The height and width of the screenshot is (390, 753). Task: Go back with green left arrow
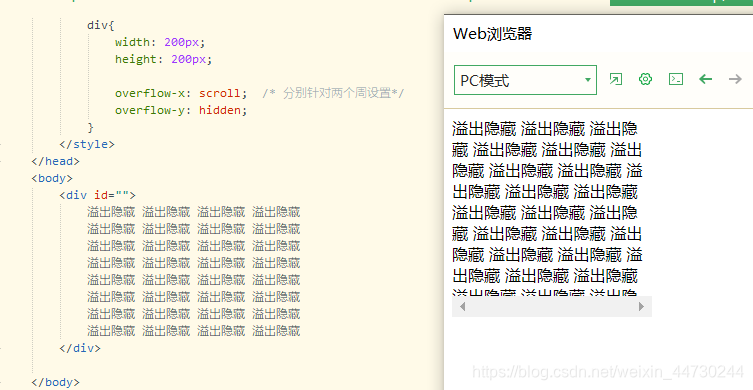[x=705, y=79]
